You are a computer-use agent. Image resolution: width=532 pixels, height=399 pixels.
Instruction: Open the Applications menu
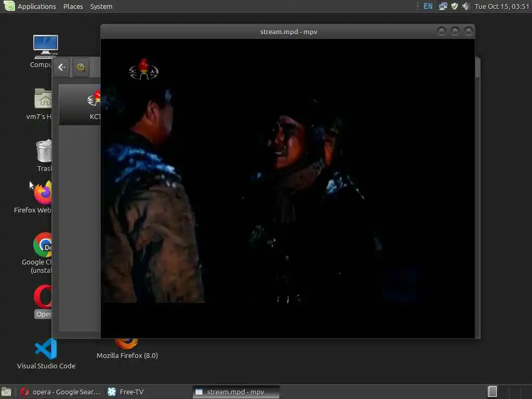point(37,6)
